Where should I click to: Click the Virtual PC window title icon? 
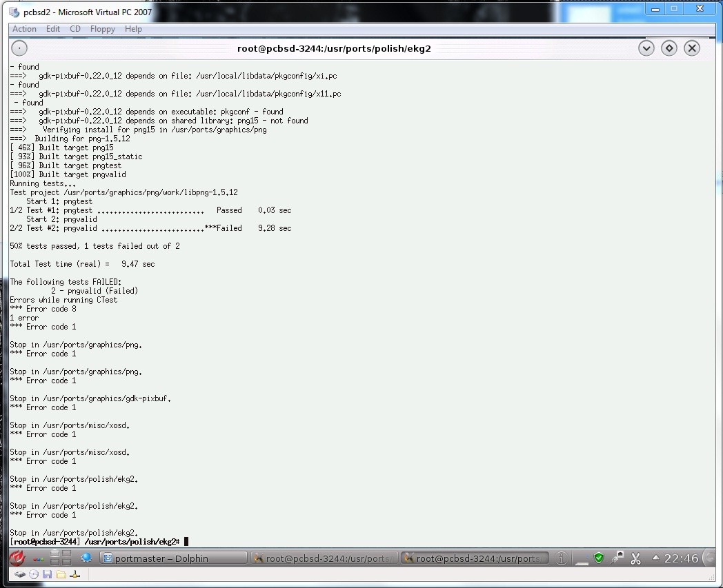[x=14, y=12]
